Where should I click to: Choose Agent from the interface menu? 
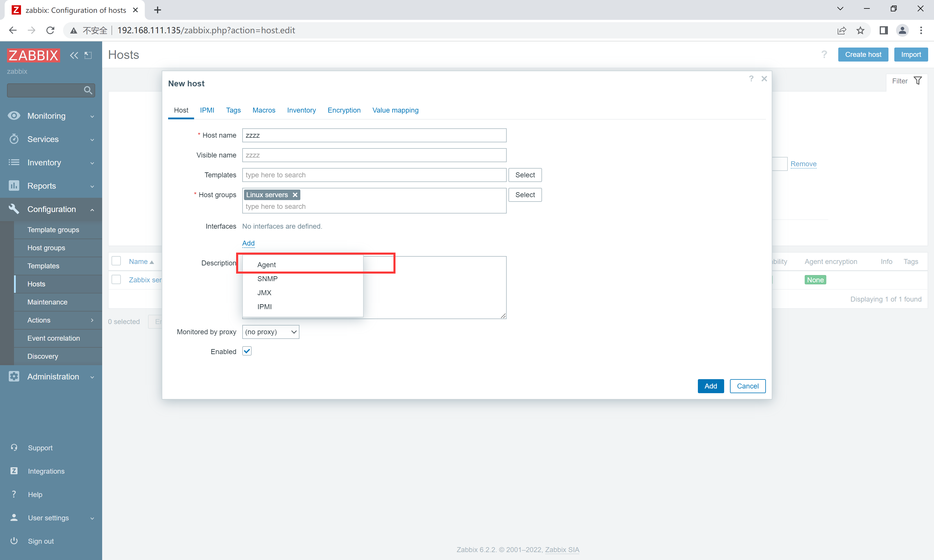tap(303, 265)
